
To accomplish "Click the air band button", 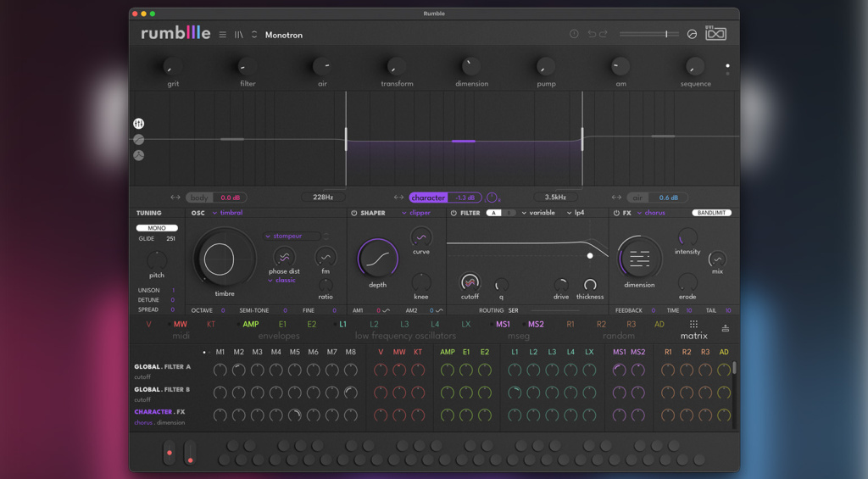I will [637, 198].
